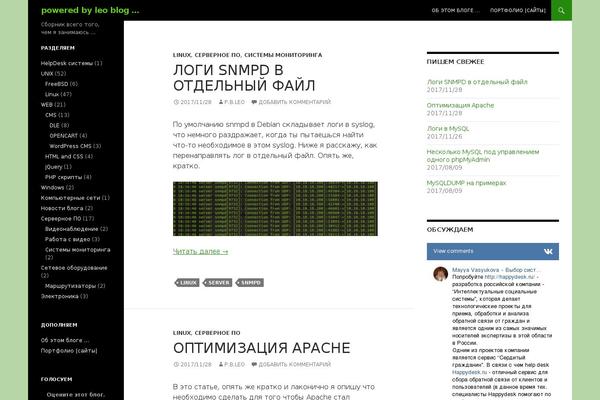This screenshot has width=600, height=400.
Task: Click the VK logo in comments widget
Action: click(x=548, y=251)
